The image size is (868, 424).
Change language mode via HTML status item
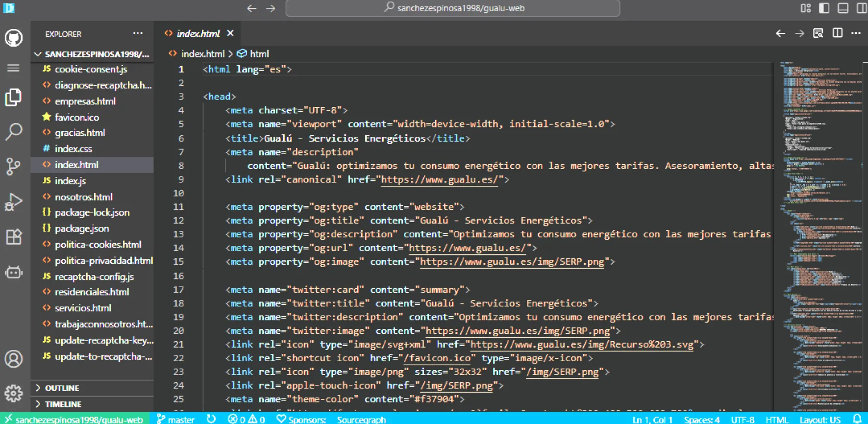(x=777, y=420)
